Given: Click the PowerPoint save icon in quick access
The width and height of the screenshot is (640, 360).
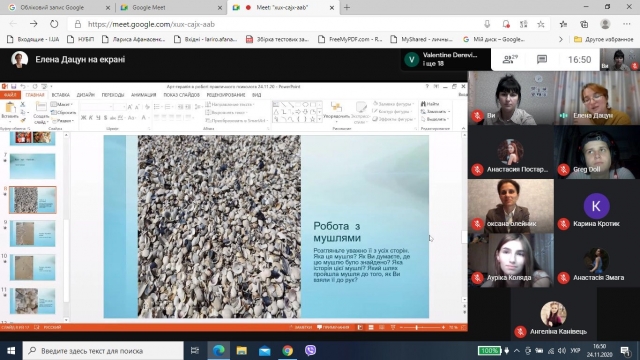Looking at the screenshot, I should (13, 86).
